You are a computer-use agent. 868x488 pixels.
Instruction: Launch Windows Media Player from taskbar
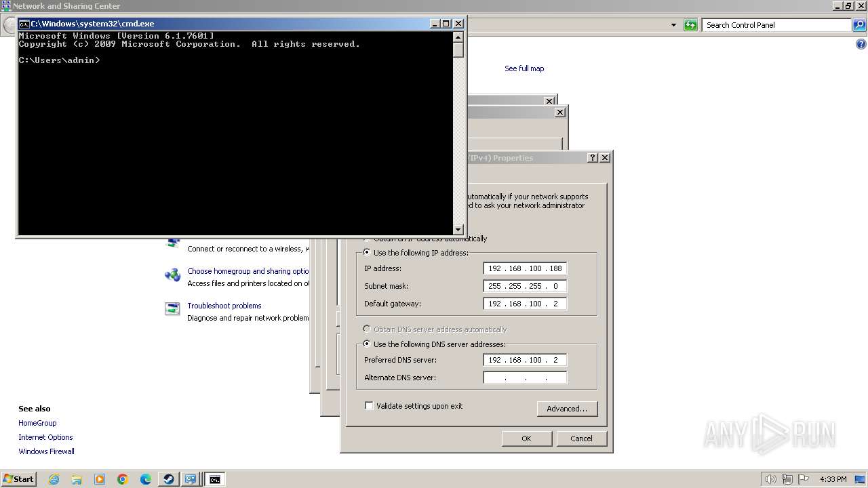coord(100,479)
